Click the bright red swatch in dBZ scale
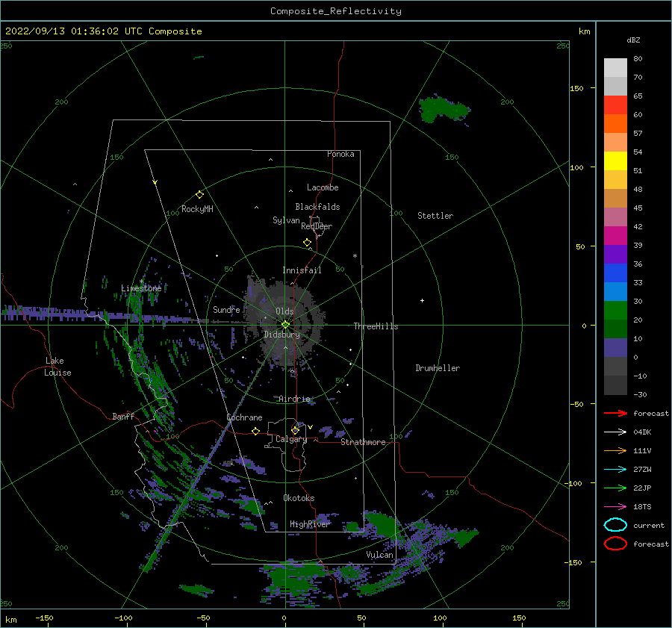This screenshot has width=672, height=628. [615, 105]
